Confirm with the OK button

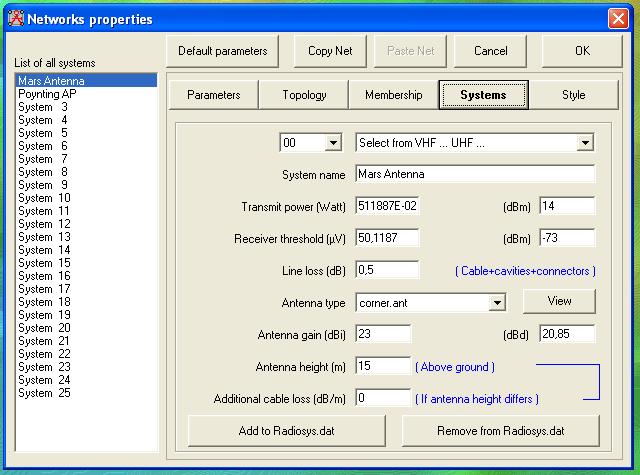[x=582, y=51]
